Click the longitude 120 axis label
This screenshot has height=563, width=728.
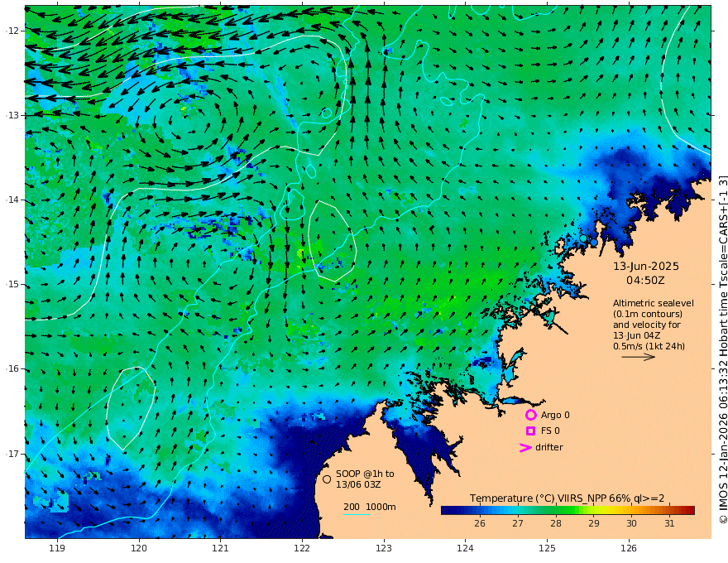(139, 548)
